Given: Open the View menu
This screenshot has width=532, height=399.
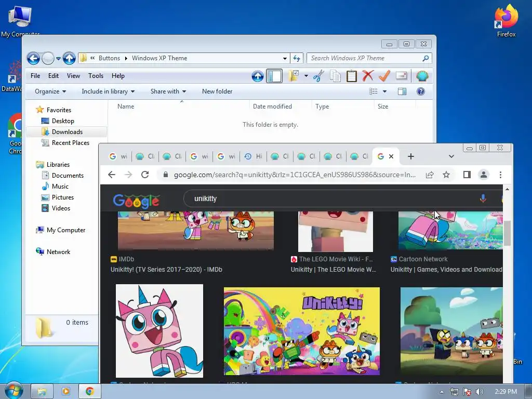Looking at the screenshot, I should tap(73, 76).
